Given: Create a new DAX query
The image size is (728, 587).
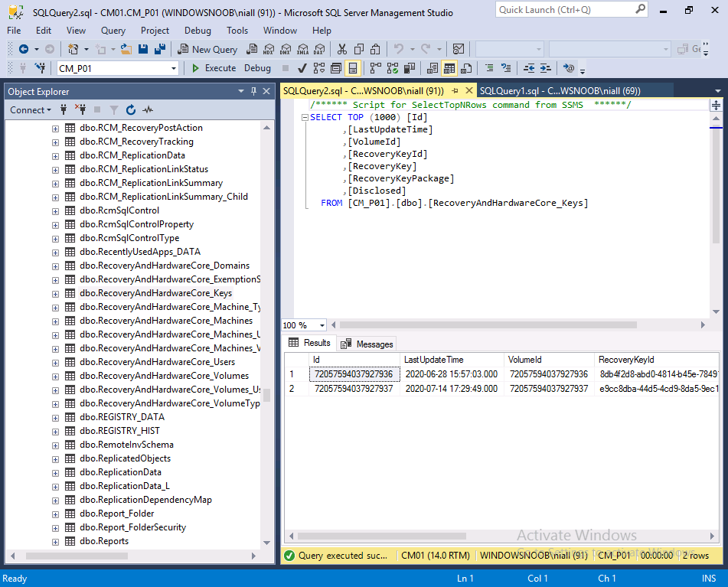Looking at the screenshot, I should (x=319, y=49).
